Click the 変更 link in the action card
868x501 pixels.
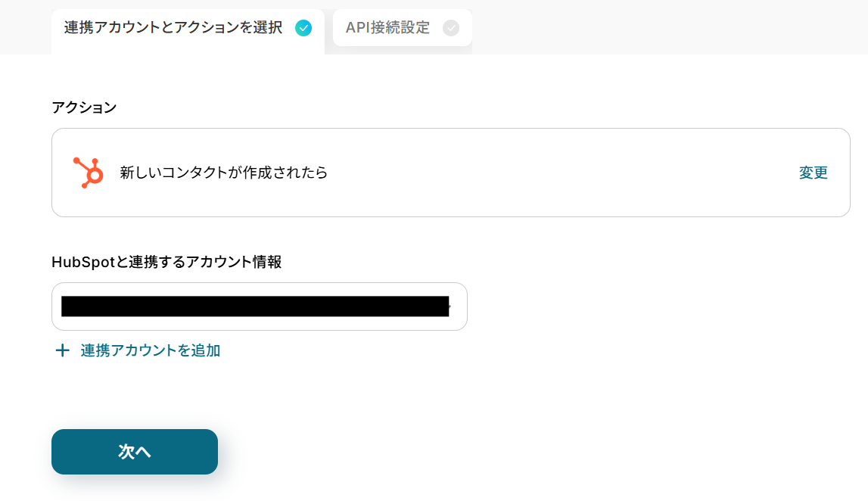tap(813, 173)
